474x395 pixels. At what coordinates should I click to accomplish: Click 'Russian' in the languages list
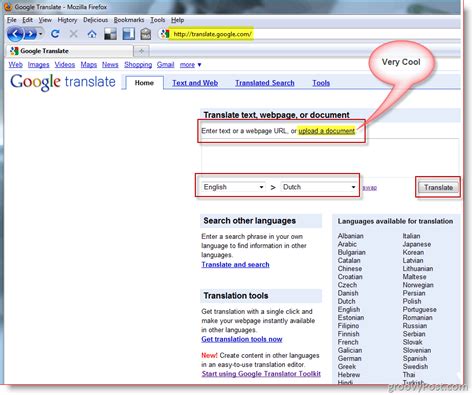click(x=415, y=326)
